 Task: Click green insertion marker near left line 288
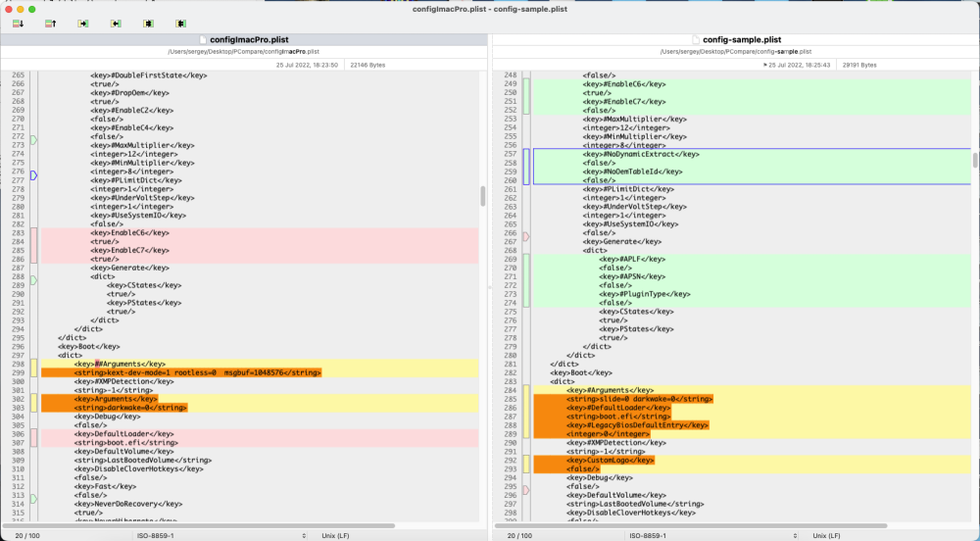33,280
